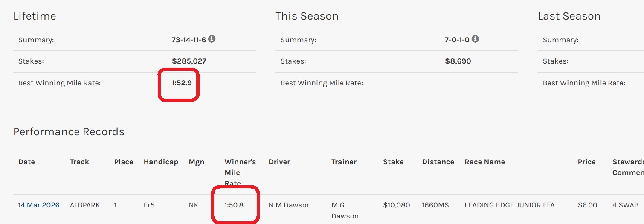The height and width of the screenshot is (224, 644).
Task: Click the Race Name column header
Action: tap(484, 162)
